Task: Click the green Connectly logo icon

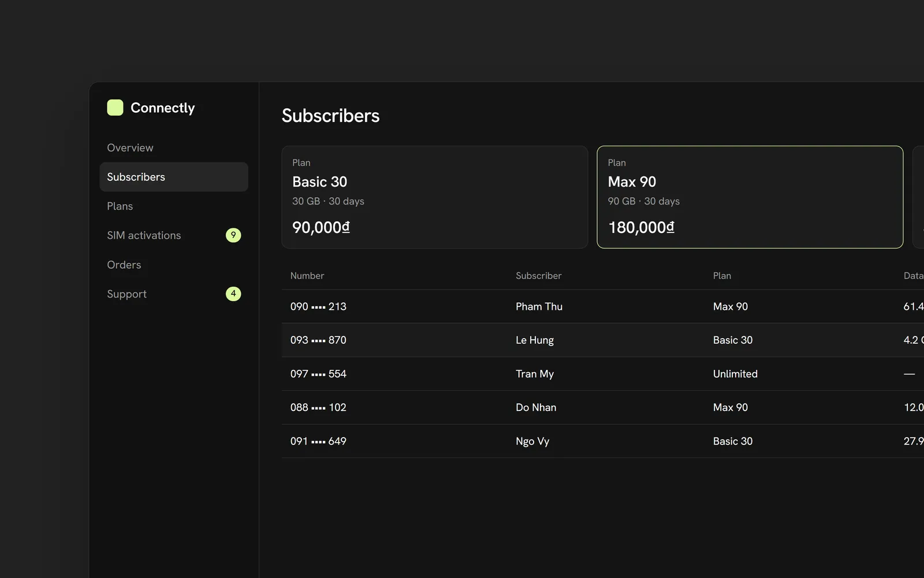Action: pyautogui.click(x=115, y=108)
